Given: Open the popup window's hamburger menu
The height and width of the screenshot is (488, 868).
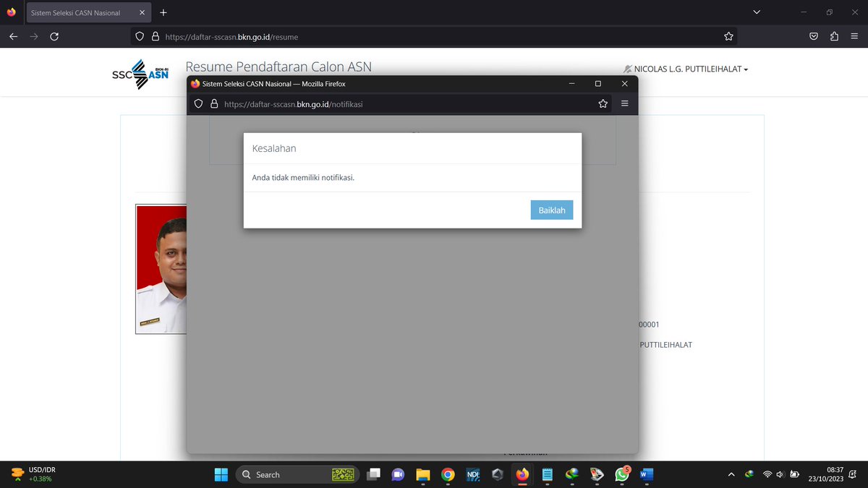Looking at the screenshot, I should click(x=625, y=103).
